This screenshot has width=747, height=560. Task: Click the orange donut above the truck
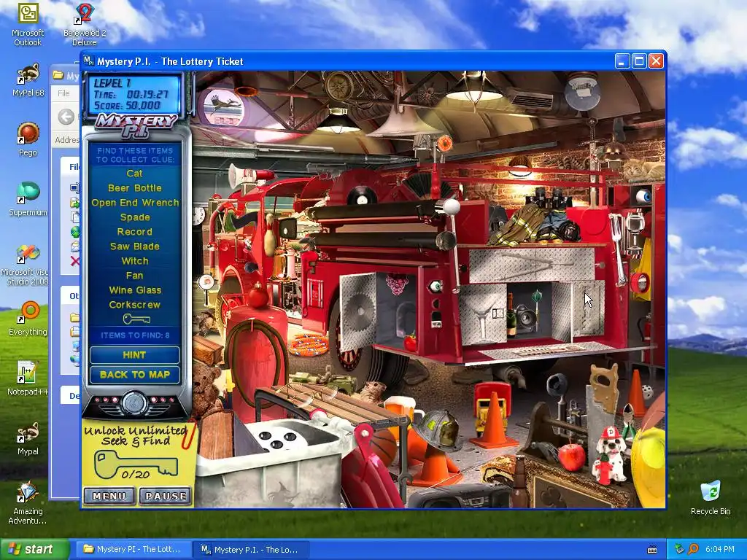click(x=444, y=143)
